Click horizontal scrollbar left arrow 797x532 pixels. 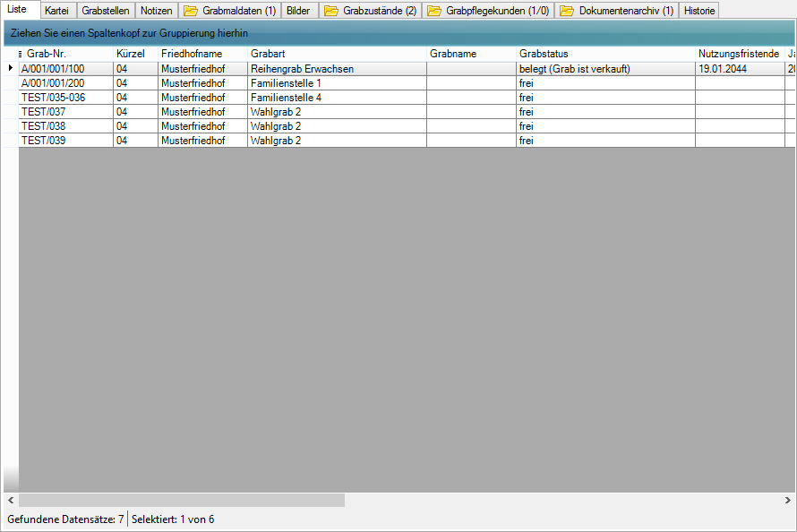point(11,500)
